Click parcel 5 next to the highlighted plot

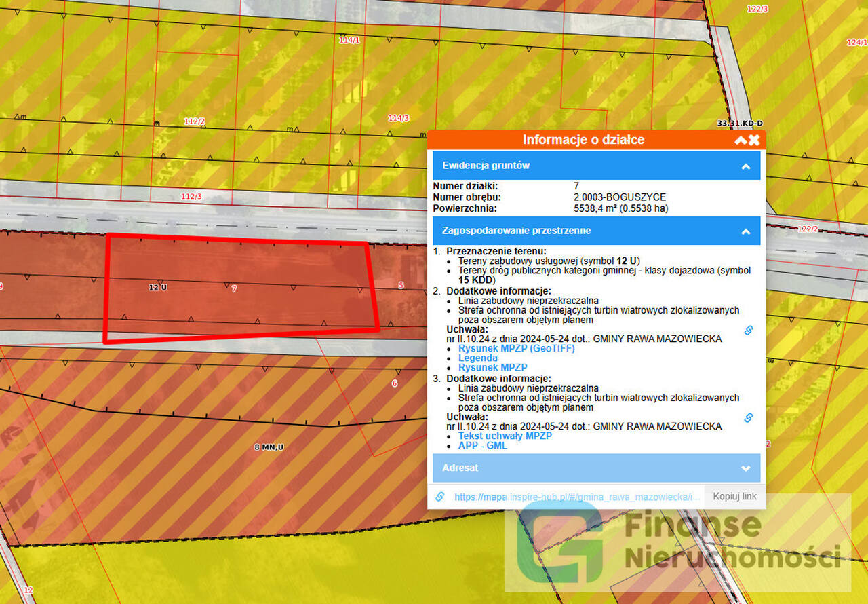click(x=400, y=285)
